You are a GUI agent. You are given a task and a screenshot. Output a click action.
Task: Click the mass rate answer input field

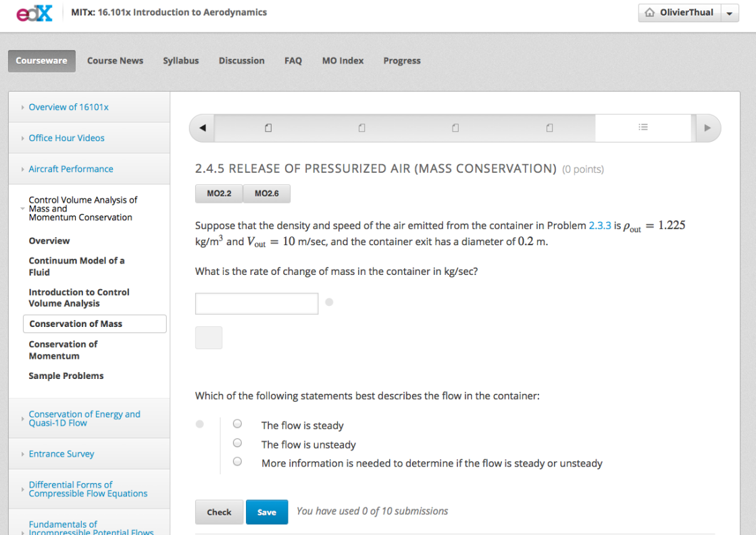point(257,303)
